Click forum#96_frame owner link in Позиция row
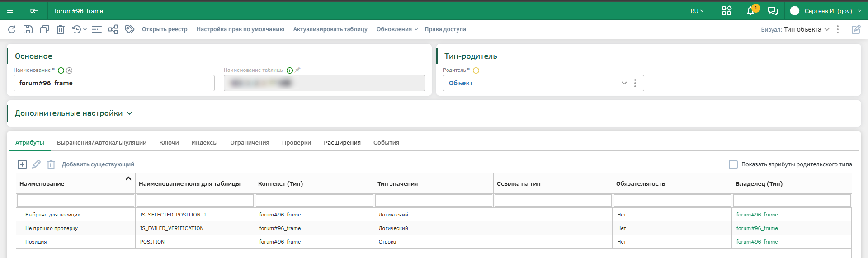This screenshot has width=868, height=258. tap(757, 242)
